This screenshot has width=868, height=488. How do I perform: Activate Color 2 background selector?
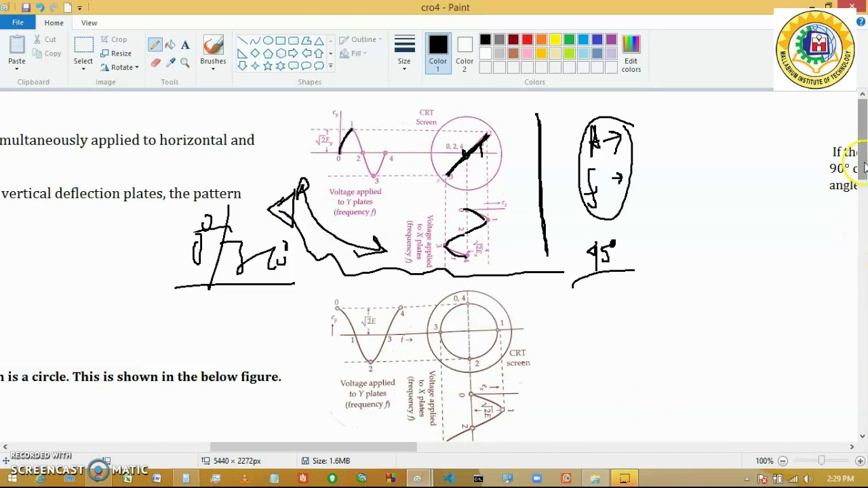[x=465, y=53]
